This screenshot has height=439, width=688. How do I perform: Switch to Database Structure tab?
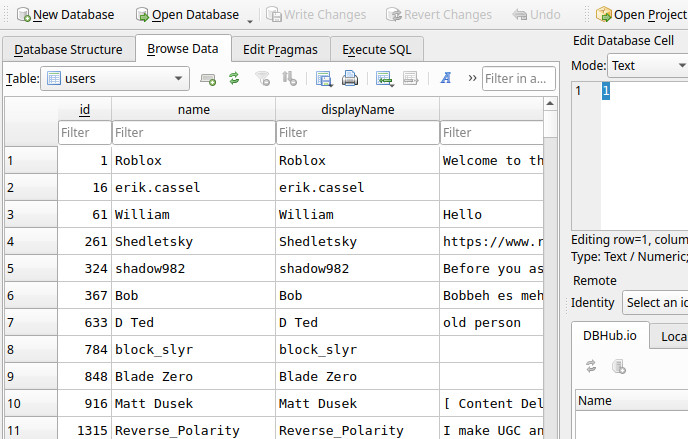coord(68,50)
